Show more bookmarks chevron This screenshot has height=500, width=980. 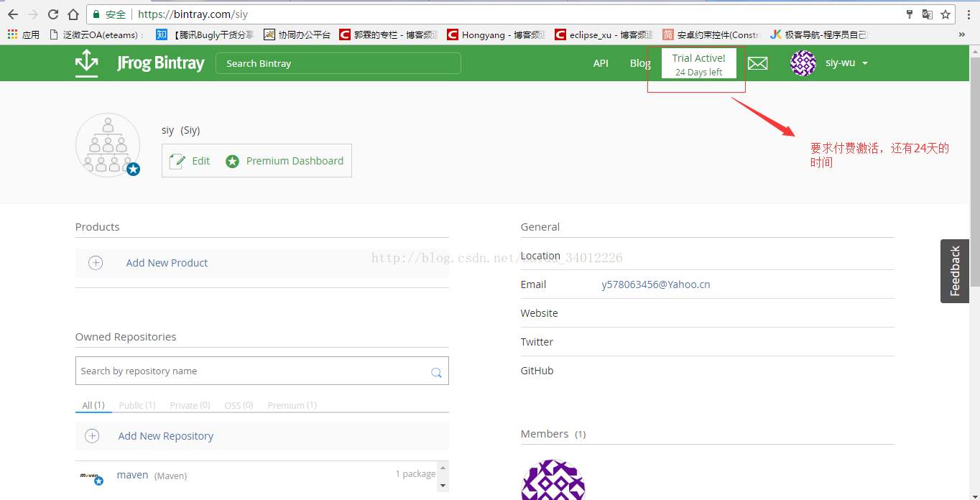click(x=962, y=34)
